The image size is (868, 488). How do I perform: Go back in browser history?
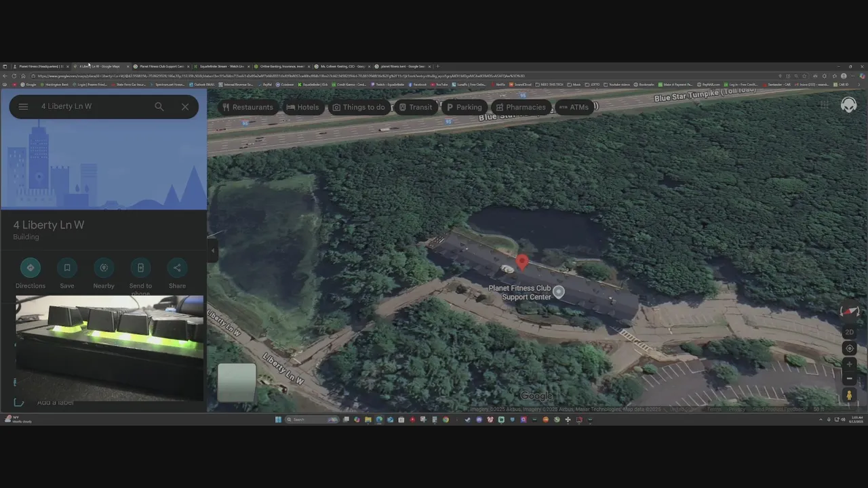coord(5,76)
